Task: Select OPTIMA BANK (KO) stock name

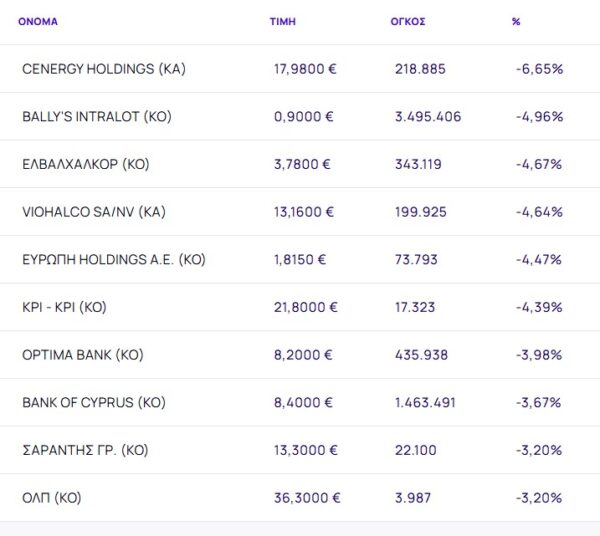Action: [x=83, y=355]
